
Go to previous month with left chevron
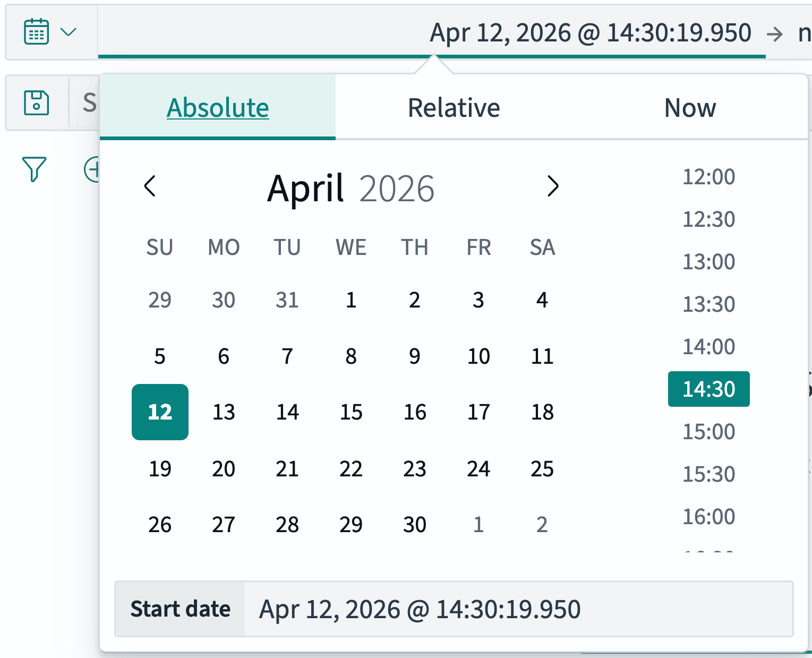(x=149, y=187)
